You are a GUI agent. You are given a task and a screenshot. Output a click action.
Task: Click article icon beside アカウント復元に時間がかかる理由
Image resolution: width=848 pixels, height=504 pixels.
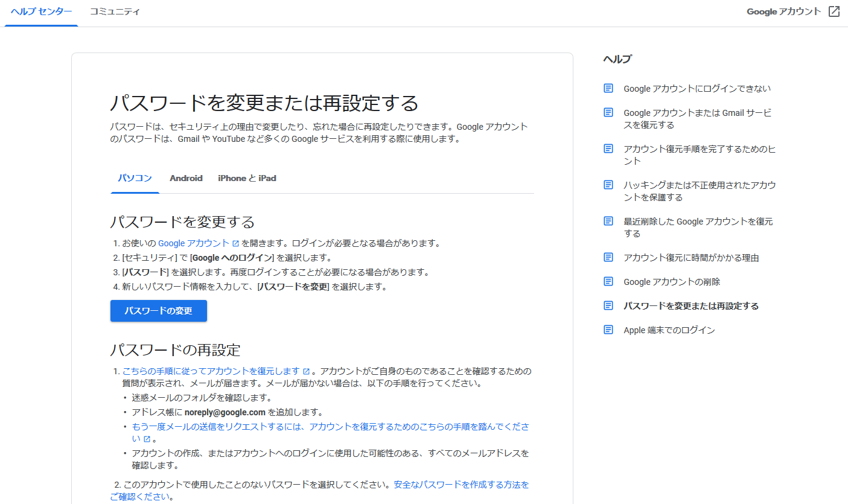tap(608, 257)
